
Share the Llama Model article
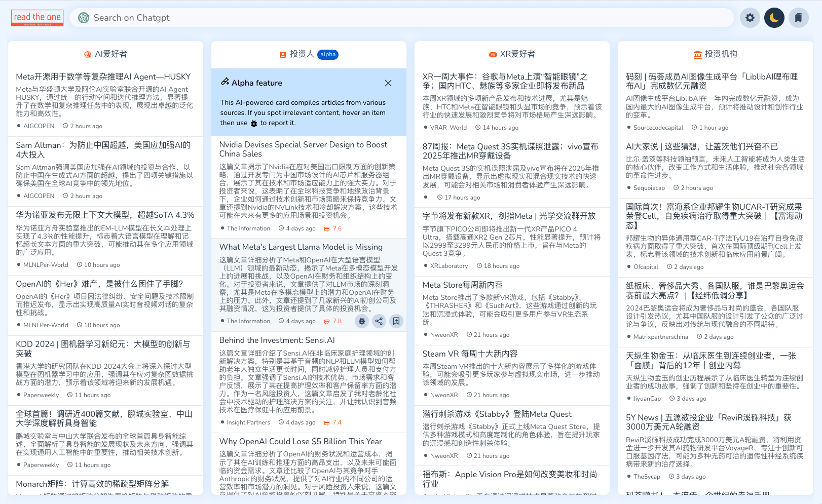pos(379,321)
